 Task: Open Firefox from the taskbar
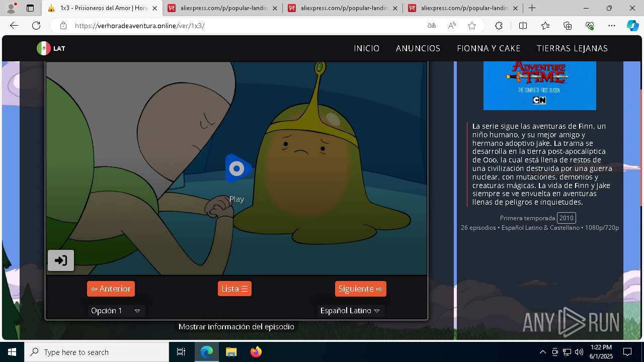pyautogui.click(x=256, y=352)
